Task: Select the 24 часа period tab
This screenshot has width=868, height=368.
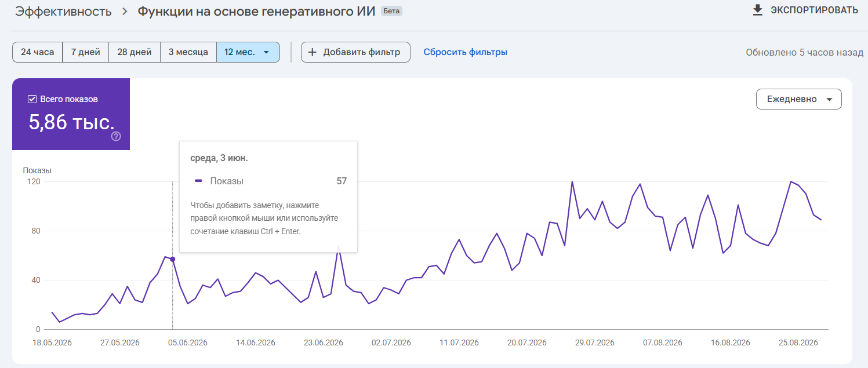Action: [x=37, y=52]
